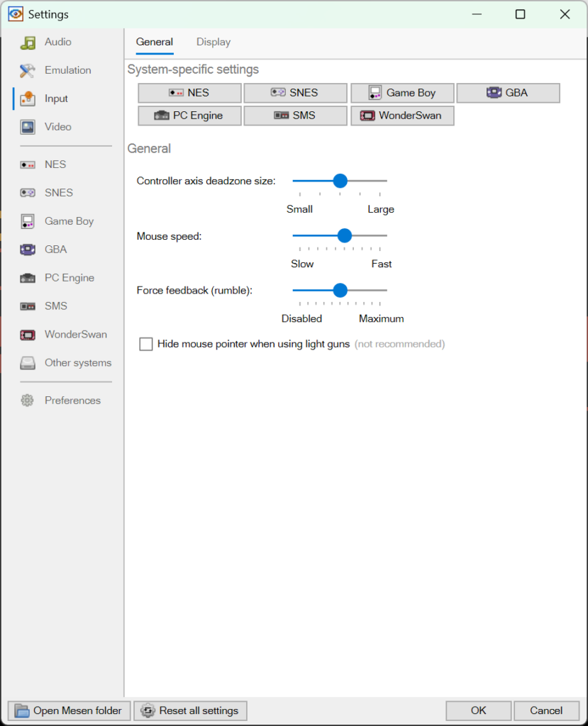Image resolution: width=588 pixels, height=726 pixels.
Task: Open Other systems in the sidebar
Action: point(77,363)
